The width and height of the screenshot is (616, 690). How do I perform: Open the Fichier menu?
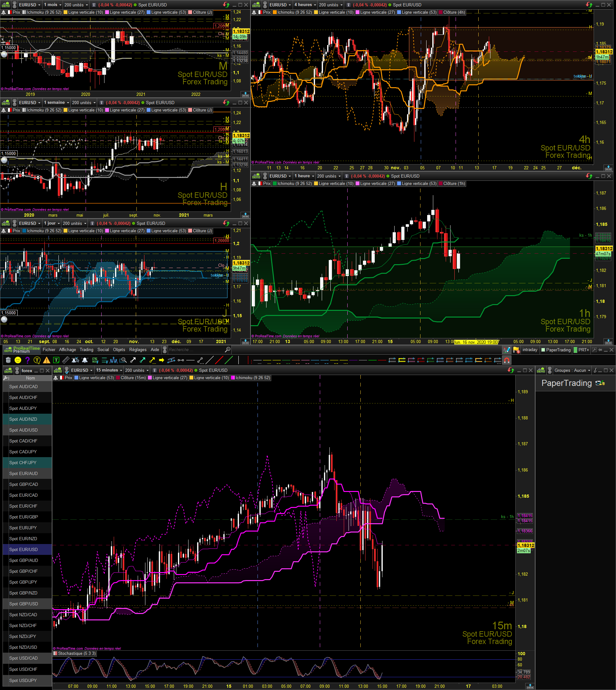[49, 349]
